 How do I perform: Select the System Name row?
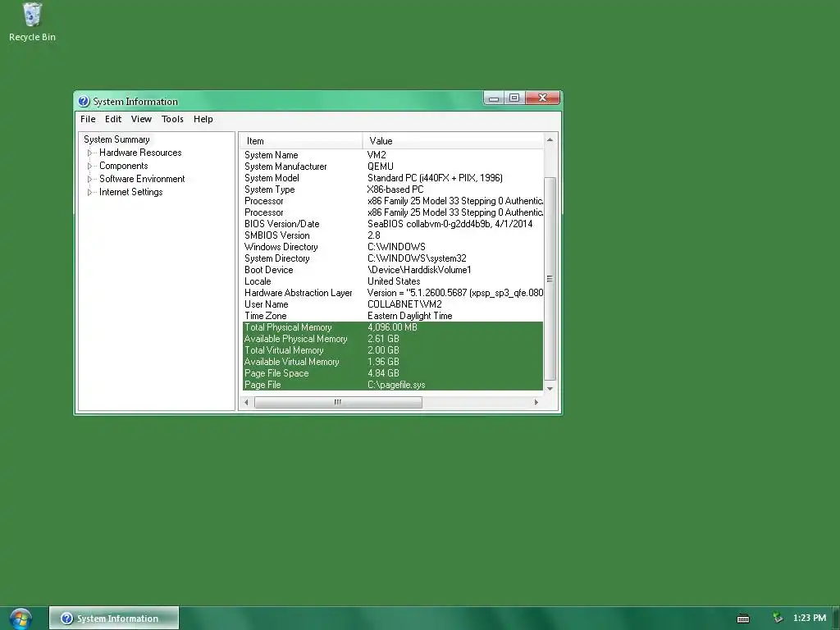[392, 155]
